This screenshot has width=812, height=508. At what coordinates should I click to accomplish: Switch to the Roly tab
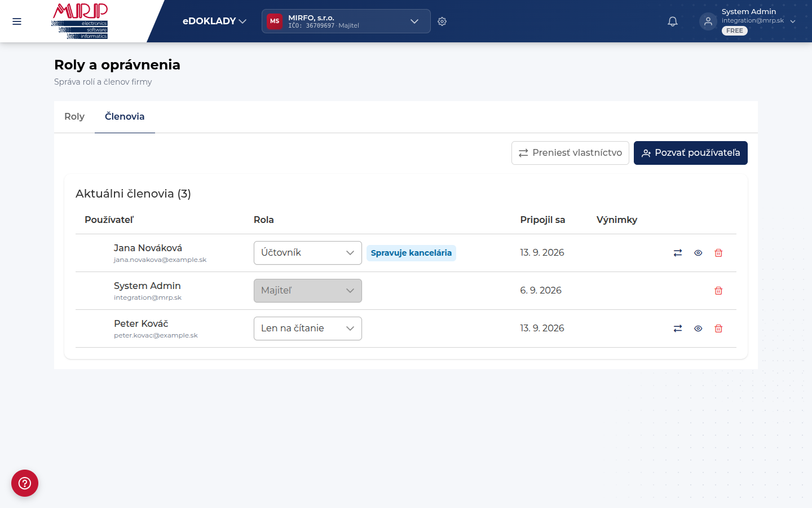click(74, 117)
